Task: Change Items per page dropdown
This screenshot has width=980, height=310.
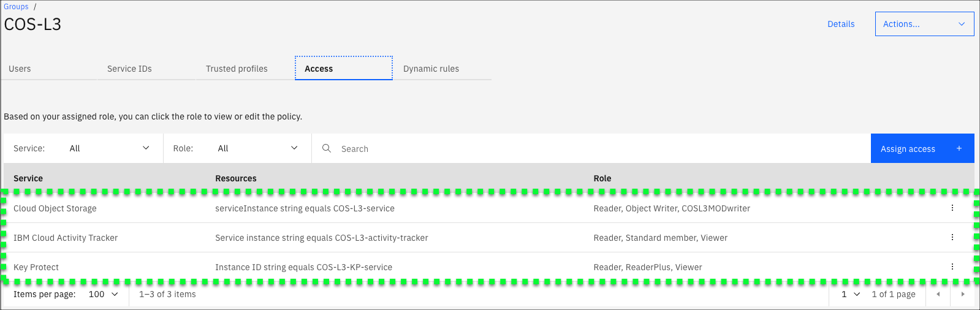Action: pos(104,294)
